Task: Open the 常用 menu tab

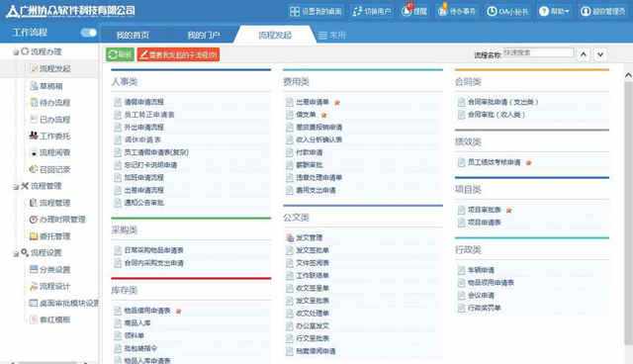Action: [x=332, y=35]
